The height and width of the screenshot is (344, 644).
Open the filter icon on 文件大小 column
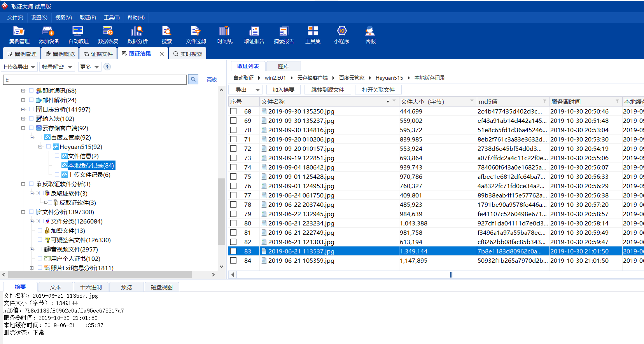coord(472,101)
